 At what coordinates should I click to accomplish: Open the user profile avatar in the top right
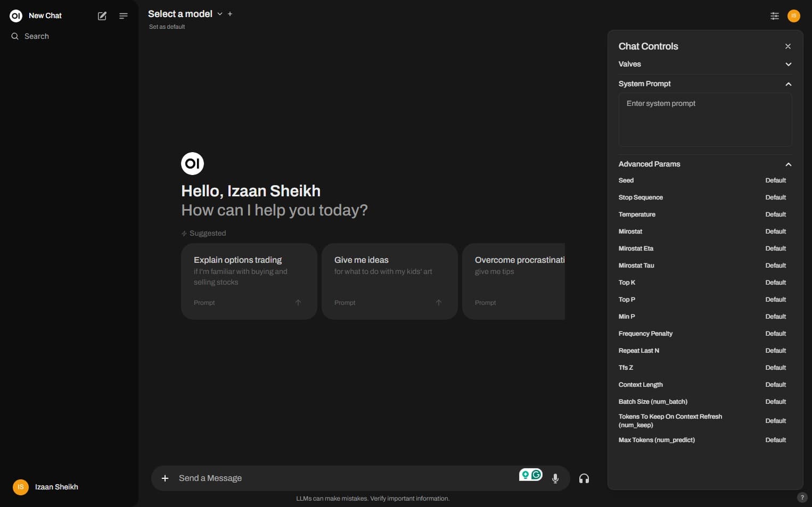(x=794, y=16)
